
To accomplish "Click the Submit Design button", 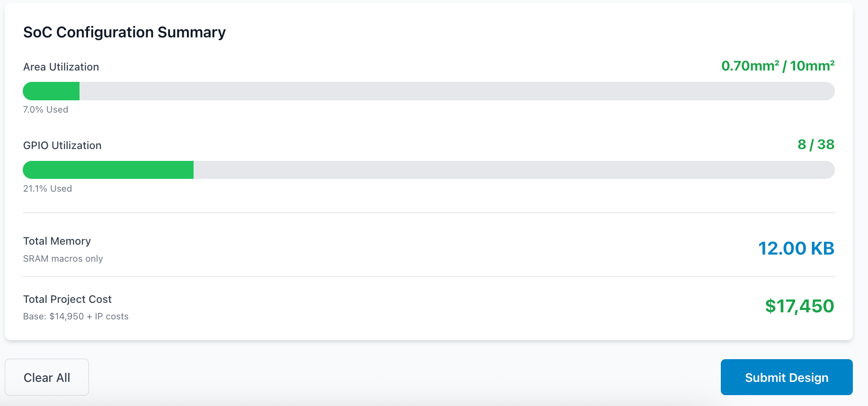I will [786, 377].
